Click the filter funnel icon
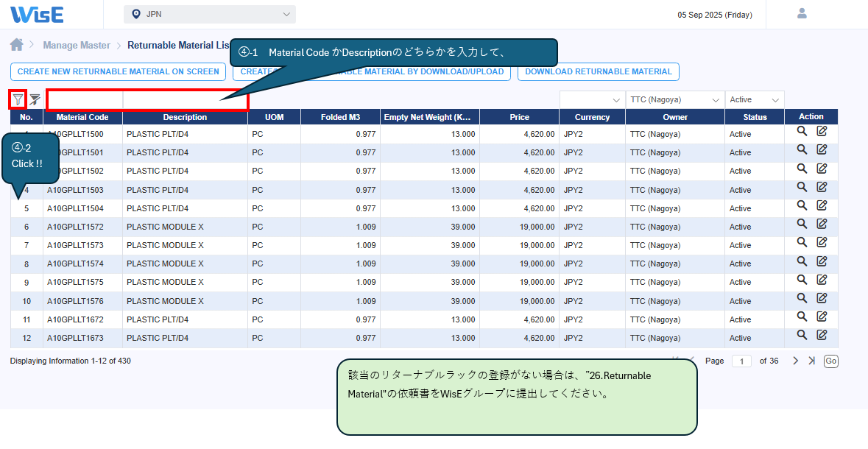Viewport: 868px width, 449px height. 18,99
